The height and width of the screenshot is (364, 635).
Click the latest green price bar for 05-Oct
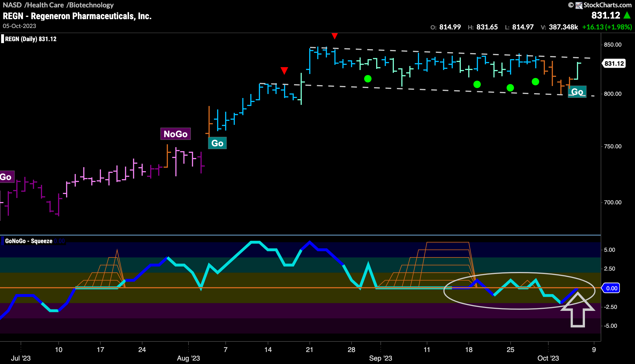tap(578, 71)
